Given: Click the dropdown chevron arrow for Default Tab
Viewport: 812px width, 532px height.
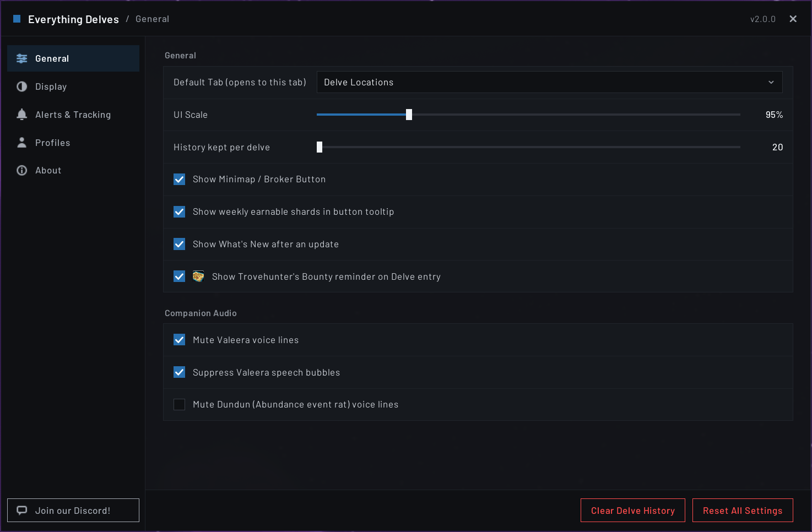Looking at the screenshot, I should tap(771, 82).
